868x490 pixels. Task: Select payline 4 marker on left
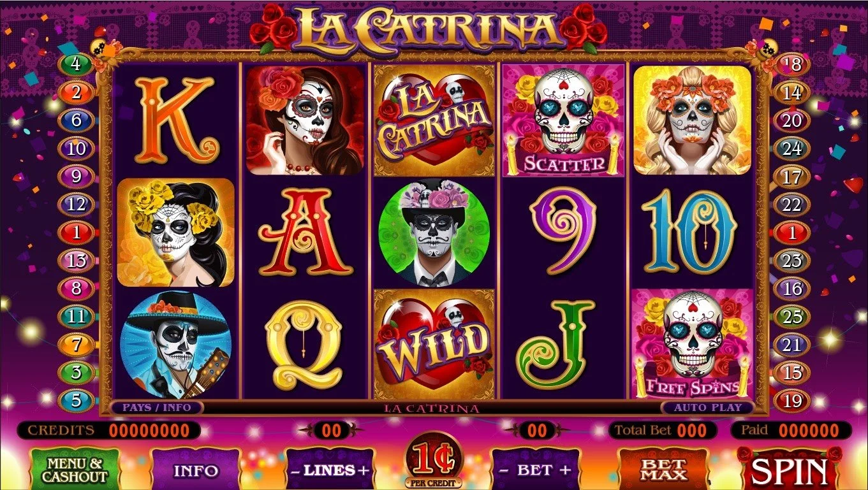coord(76,64)
